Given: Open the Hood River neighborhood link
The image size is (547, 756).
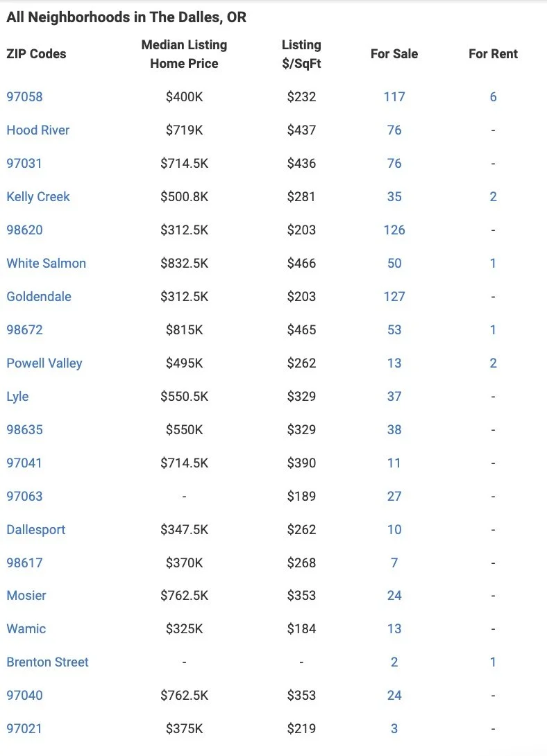Looking at the screenshot, I should (37, 130).
